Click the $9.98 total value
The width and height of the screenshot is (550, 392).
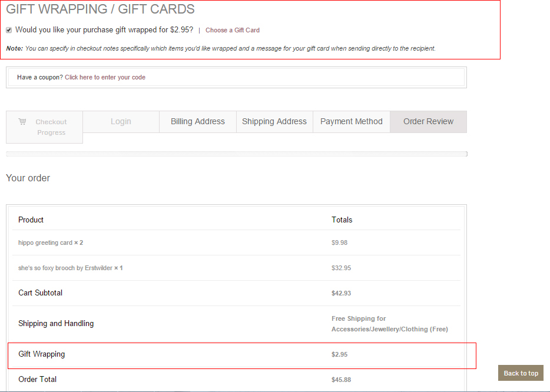[340, 242]
